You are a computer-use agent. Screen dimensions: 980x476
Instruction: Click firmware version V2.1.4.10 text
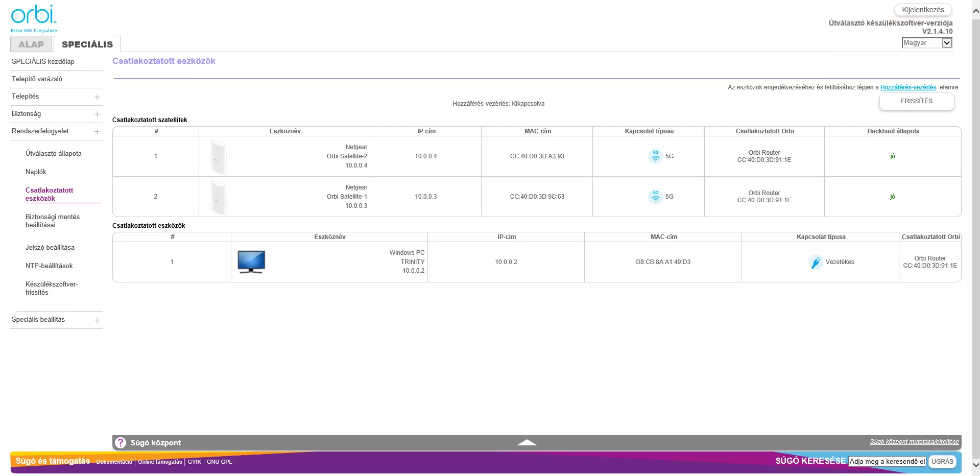(x=937, y=31)
